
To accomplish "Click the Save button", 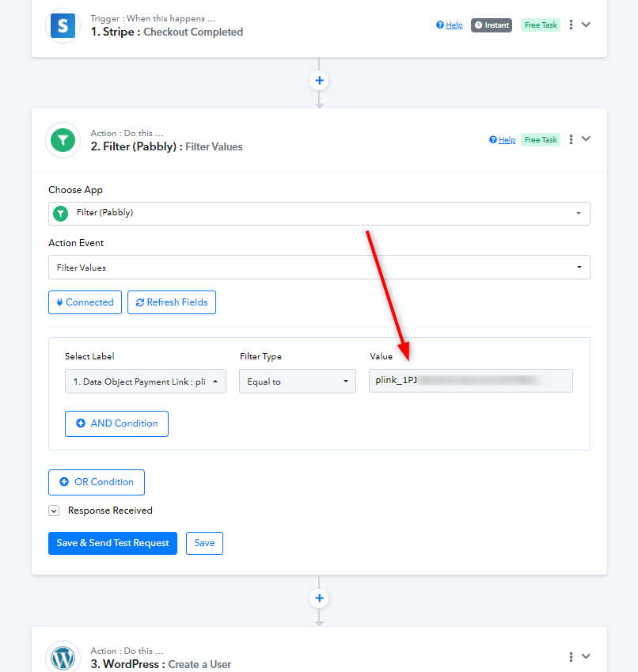I will pos(204,544).
